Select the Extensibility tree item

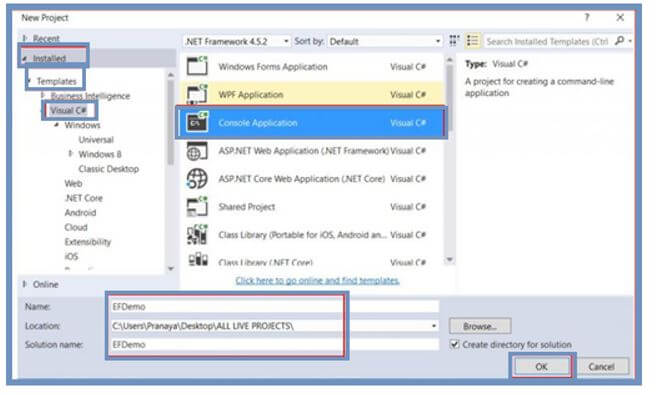click(88, 241)
